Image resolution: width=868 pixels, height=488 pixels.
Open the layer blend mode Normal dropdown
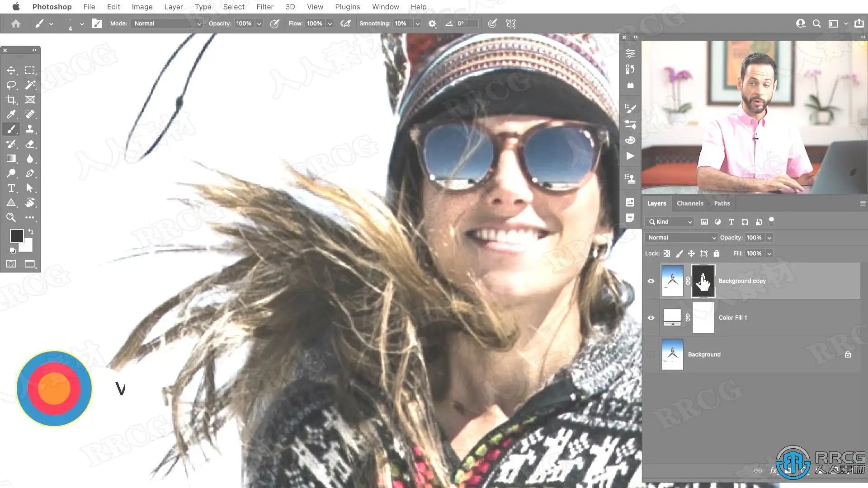pos(681,238)
